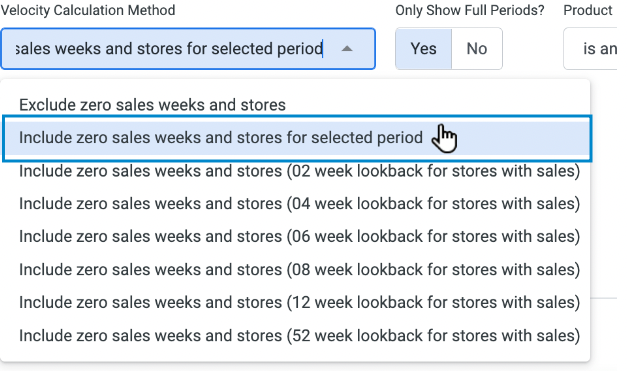Select the 12 week lookback option
The width and height of the screenshot is (627, 371).
[x=295, y=302]
